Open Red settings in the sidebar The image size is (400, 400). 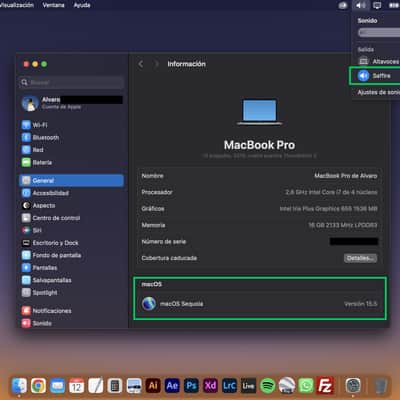click(x=72, y=150)
